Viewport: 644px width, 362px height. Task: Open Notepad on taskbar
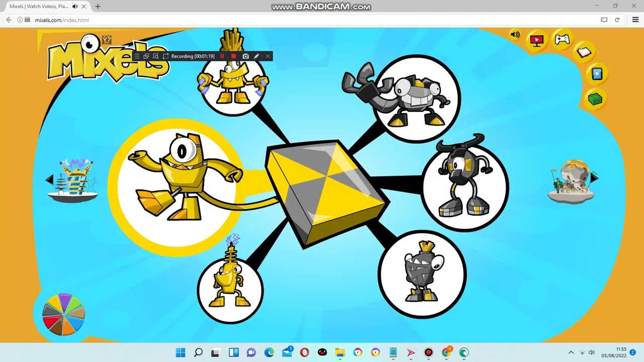point(393,352)
